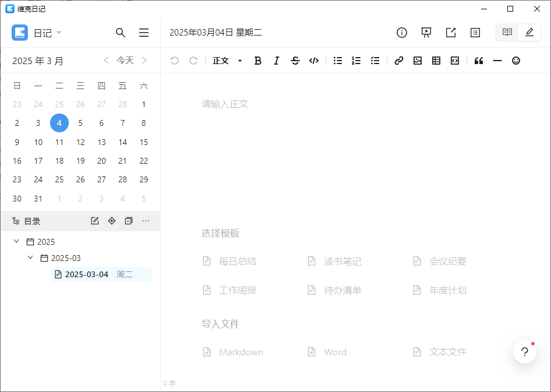Collapse all notes with the collapse icon
This screenshot has height=392, width=551.
(x=128, y=221)
